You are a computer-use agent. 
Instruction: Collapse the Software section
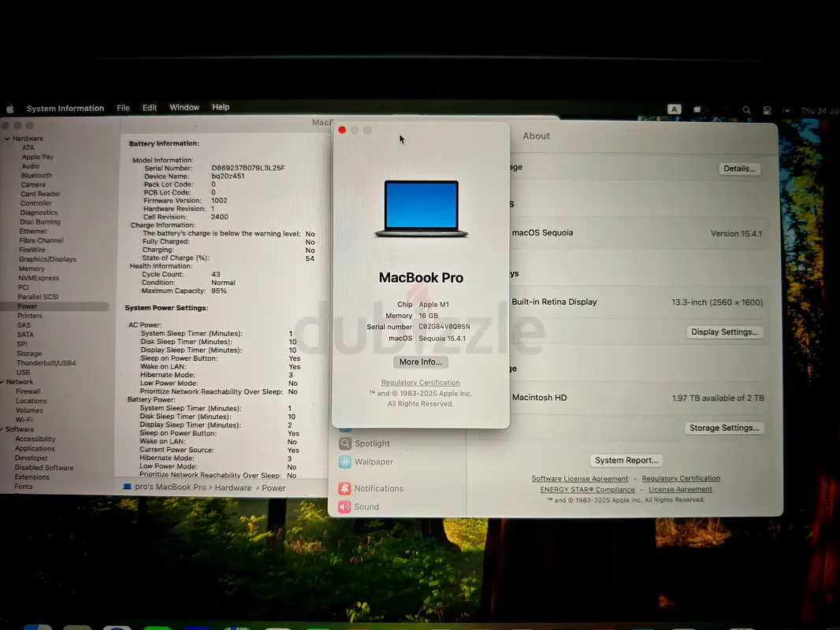click(x=5, y=429)
